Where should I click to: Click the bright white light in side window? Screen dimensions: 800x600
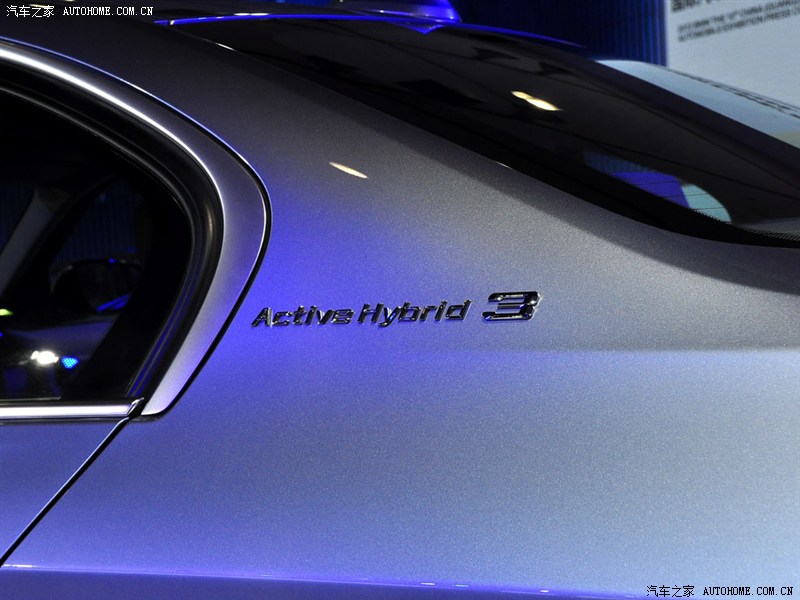pyautogui.click(x=43, y=357)
